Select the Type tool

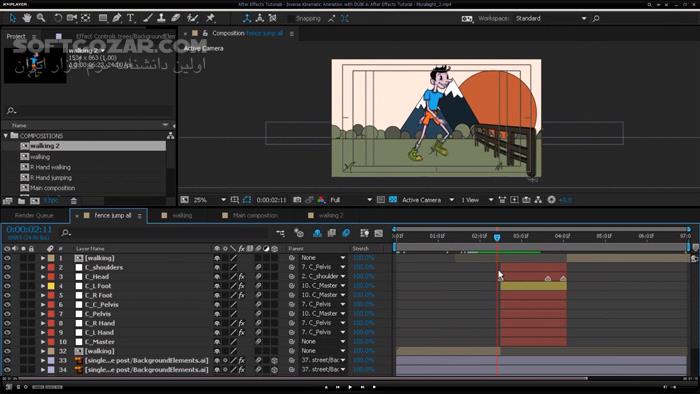tap(131, 18)
